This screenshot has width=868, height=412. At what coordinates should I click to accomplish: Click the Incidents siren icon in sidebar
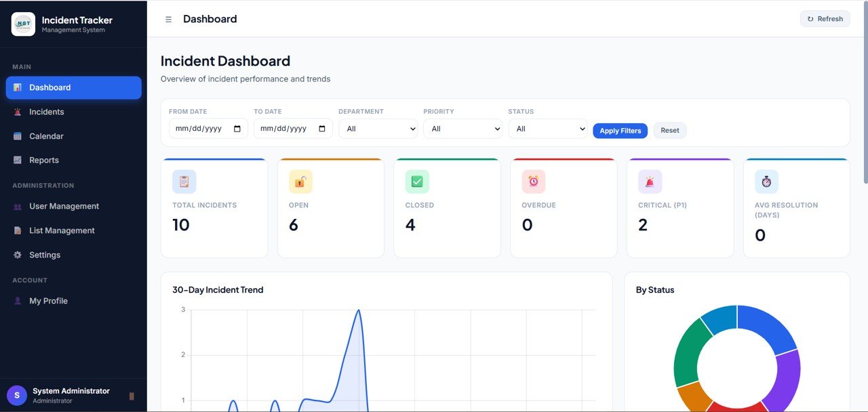pyautogui.click(x=18, y=112)
